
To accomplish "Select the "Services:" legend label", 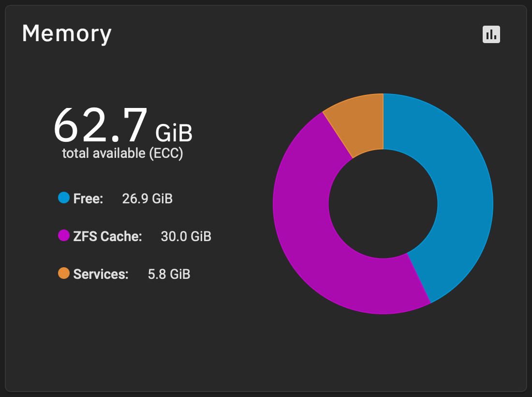I will pos(101,274).
